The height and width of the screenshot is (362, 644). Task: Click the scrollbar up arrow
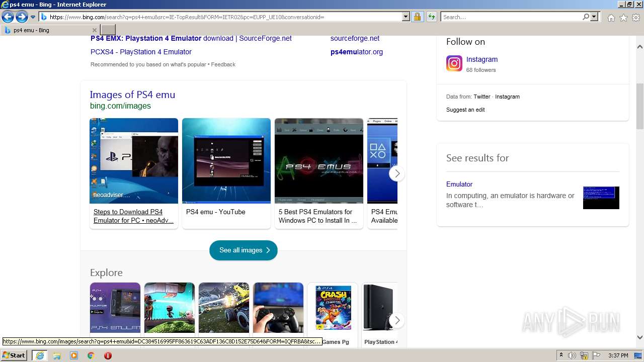640,47
